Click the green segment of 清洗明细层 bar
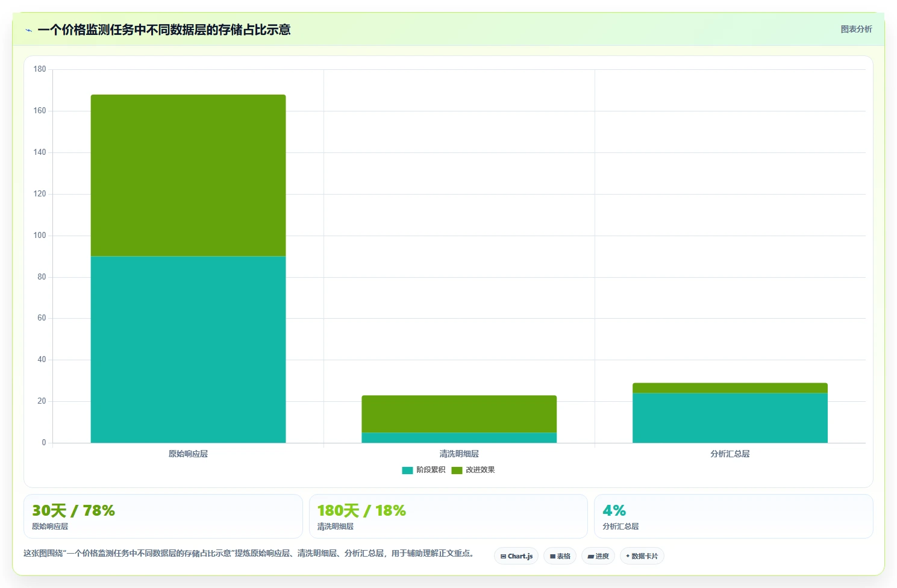Image resolution: width=897 pixels, height=588 pixels. tap(459, 414)
